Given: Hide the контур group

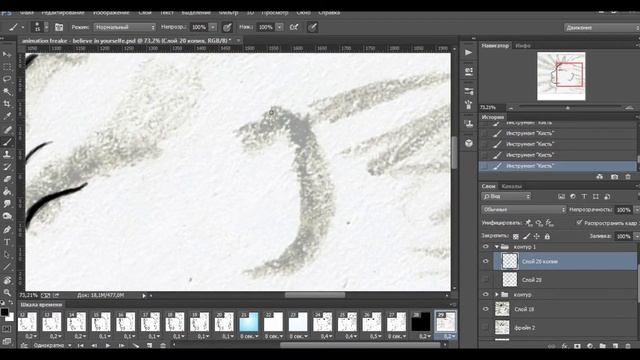Looking at the screenshot, I should (485, 294).
